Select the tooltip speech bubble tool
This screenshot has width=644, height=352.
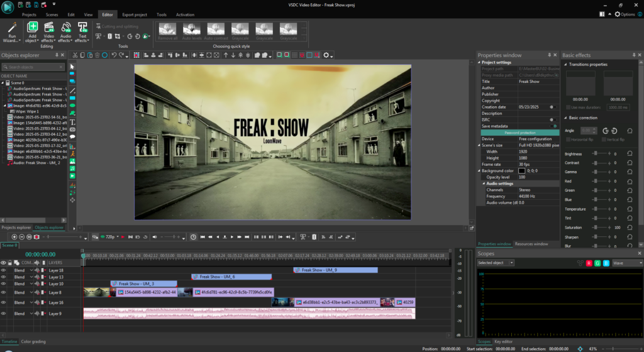tap(72, 137)
